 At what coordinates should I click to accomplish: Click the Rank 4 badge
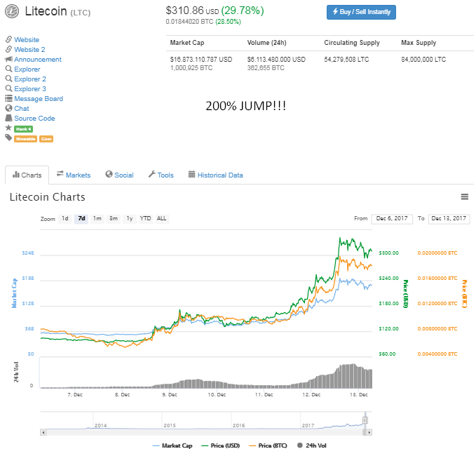tap(23, 129)
